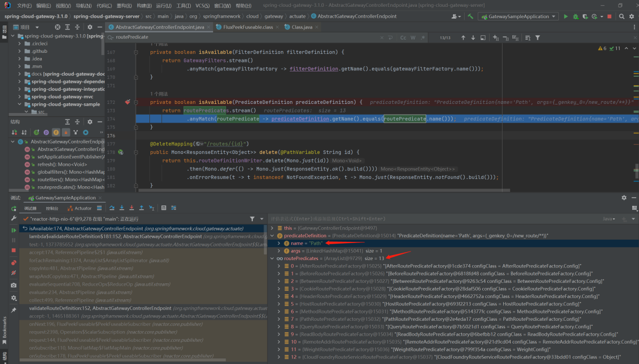Expand the 'this' variable node

272,228
